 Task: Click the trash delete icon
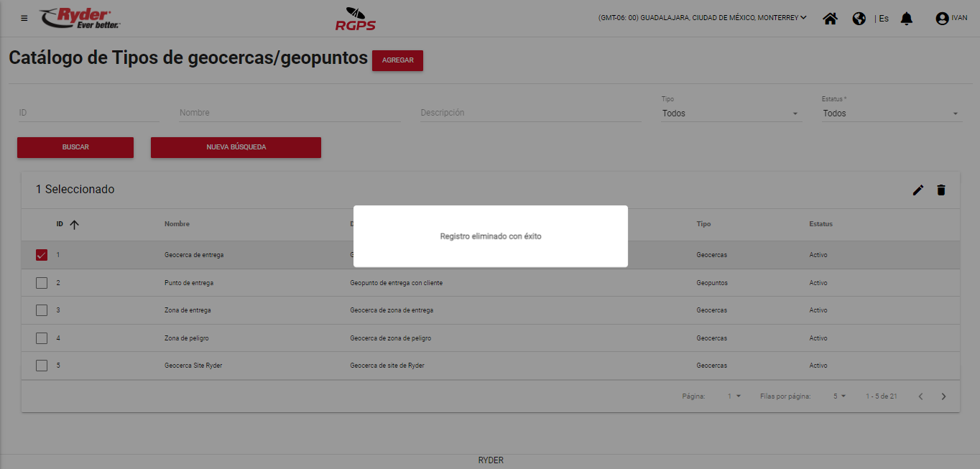[x=940, y=190]
